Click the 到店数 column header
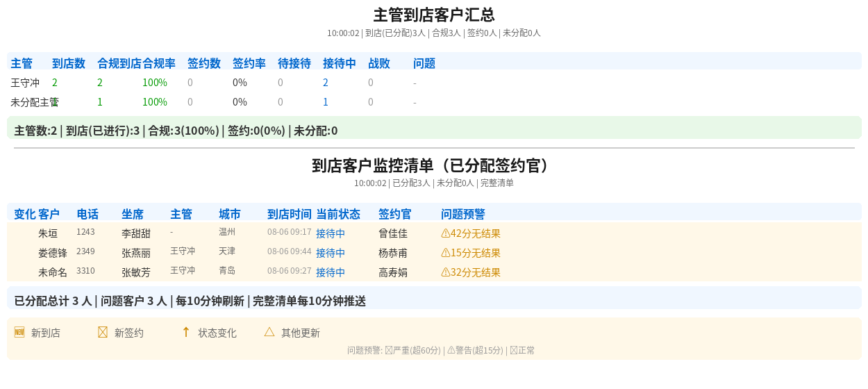The image size is (868, 389). [69, 63]
